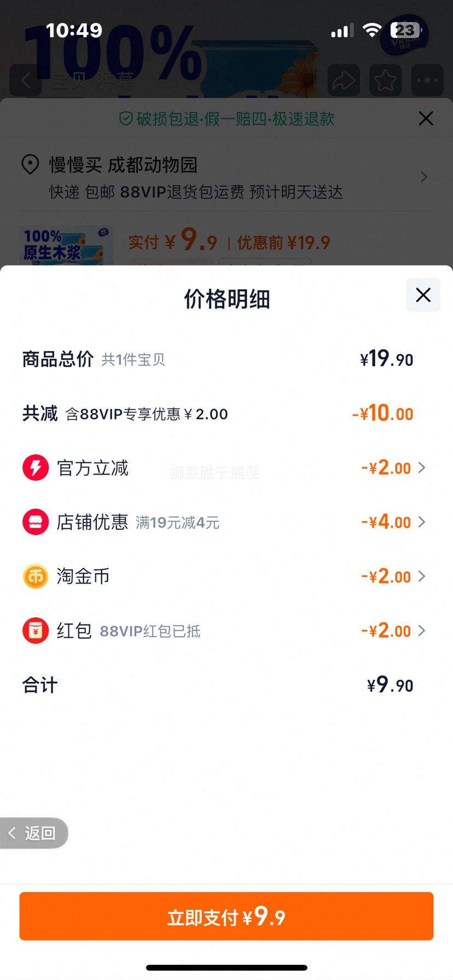Tap the 官方立减 red lightning icon

36,468
